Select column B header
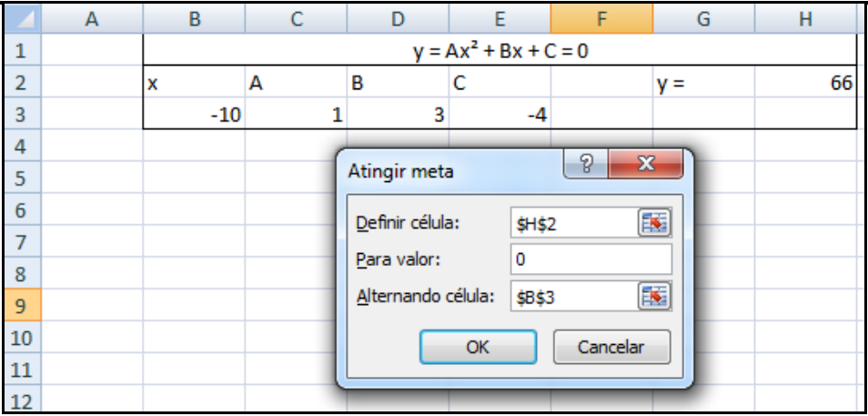Viewport: 868px width, 416px height. (x=194, y=16)
